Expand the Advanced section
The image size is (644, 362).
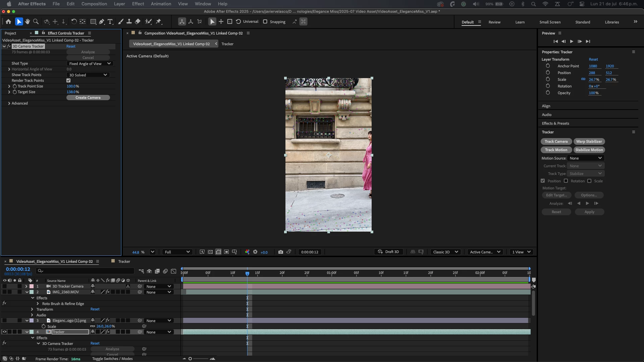point(9,103)
